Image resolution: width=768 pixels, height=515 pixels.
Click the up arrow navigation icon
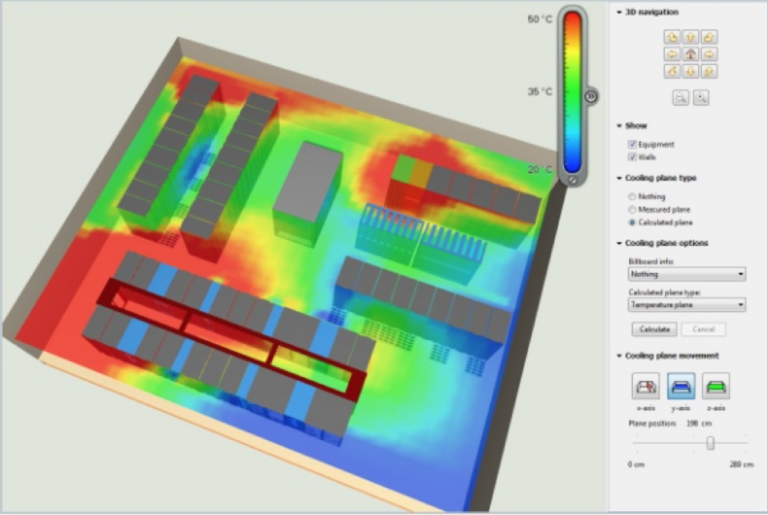pos(688,37)
